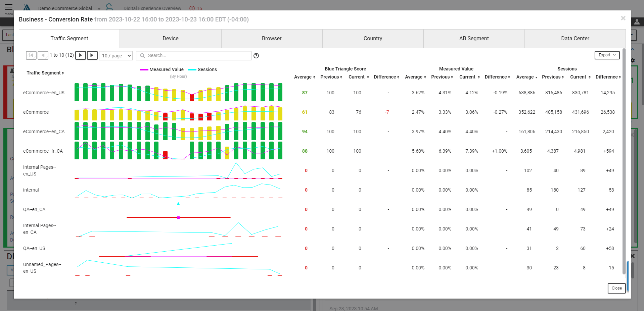This screenshot has width=644, height=311.
Task: Click the red bar in eCommerce--en_US chart
Action: click(192, 98)
